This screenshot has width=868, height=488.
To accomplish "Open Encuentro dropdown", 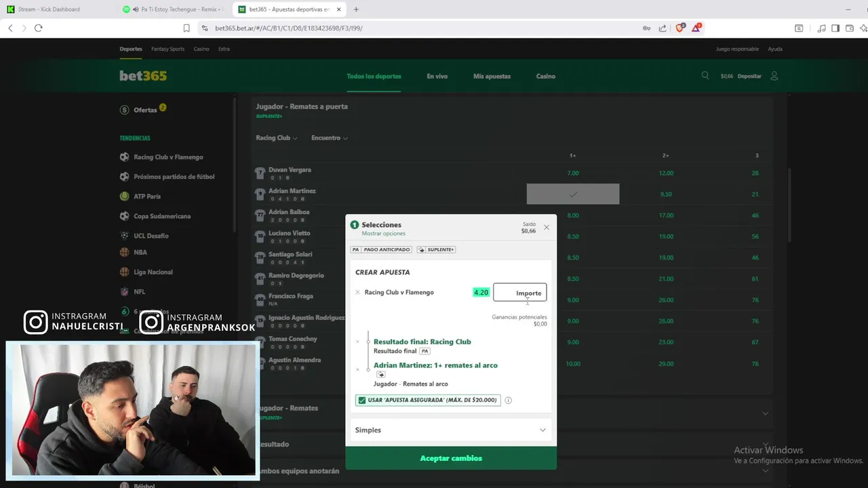I will pos(330,138).
